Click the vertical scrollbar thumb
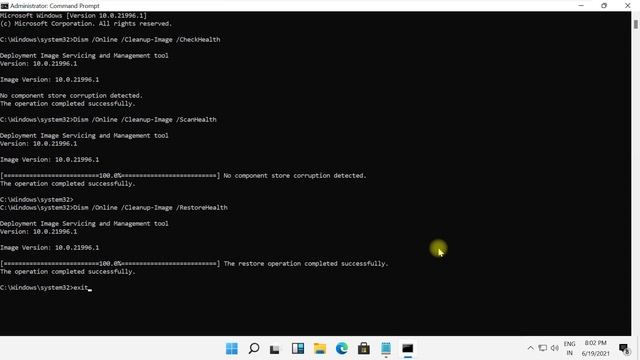640x360 pixels. (636, 24)
